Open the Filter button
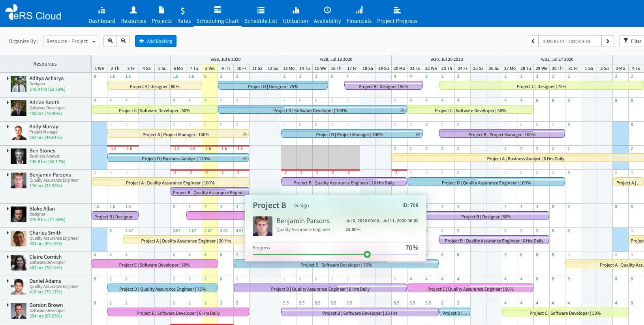 click(x=632, y=41)
